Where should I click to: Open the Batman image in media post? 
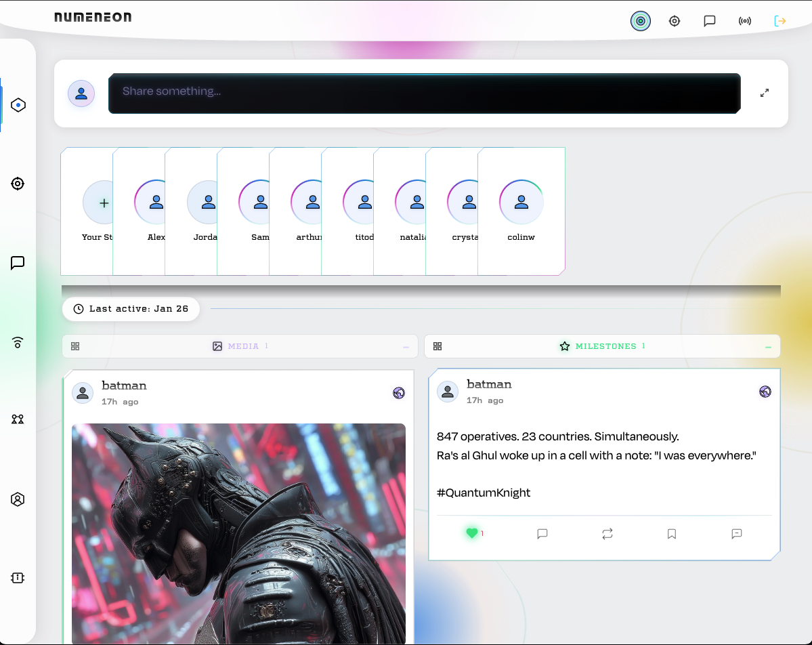[239, 534]
